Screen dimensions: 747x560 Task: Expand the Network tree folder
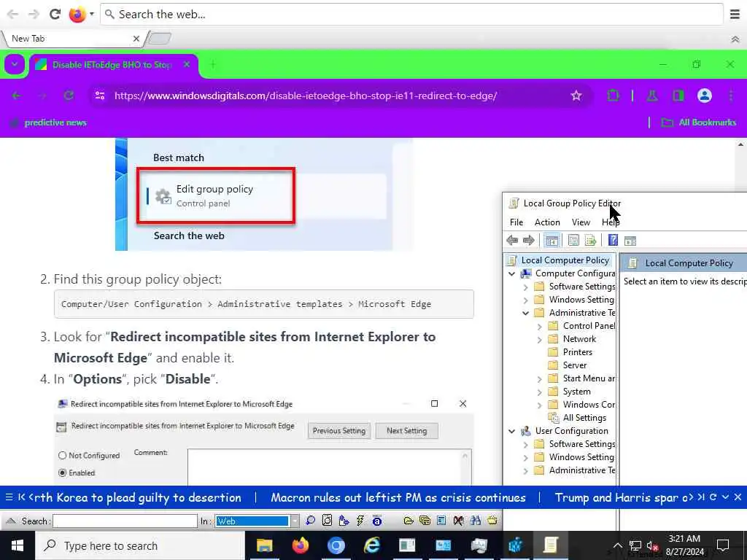click(539, 340)
